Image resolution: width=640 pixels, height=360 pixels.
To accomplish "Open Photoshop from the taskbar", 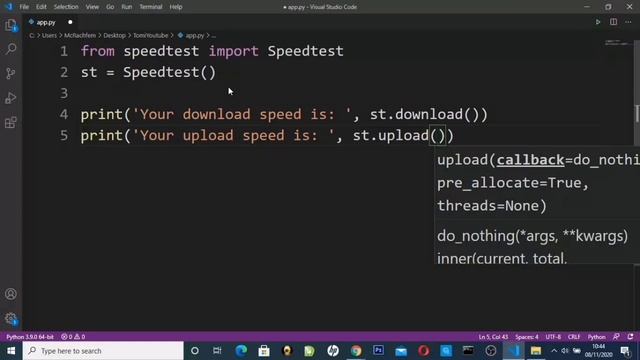I will point(378,351).
